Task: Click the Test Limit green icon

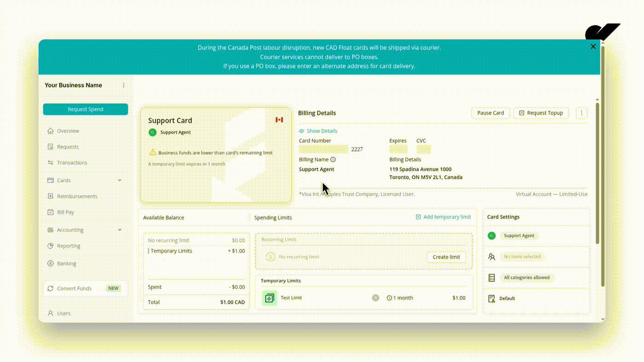Action: pyautogui.click(x=269, y=298)
